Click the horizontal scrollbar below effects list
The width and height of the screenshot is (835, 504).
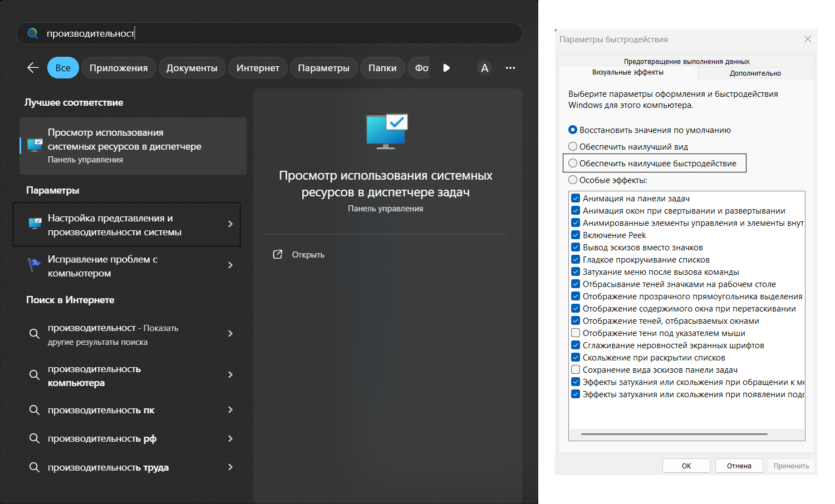(x=675, y=434)
